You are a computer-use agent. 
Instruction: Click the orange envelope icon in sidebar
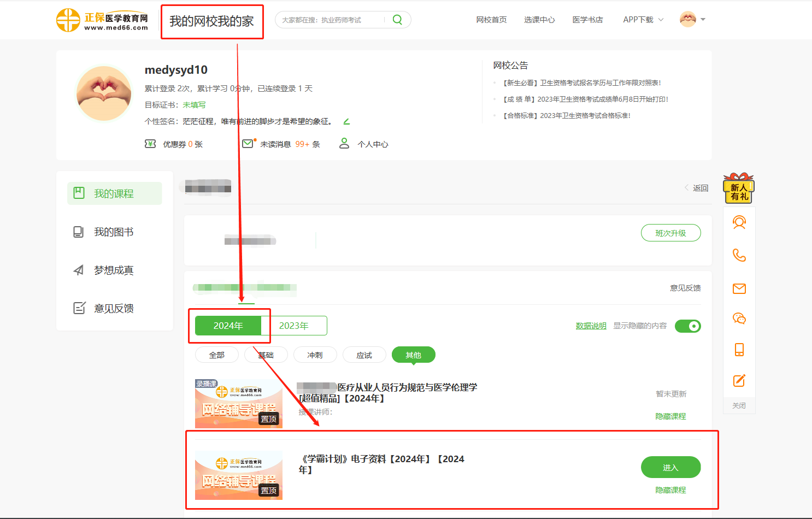pyautogui.click(x=739, y=288)
